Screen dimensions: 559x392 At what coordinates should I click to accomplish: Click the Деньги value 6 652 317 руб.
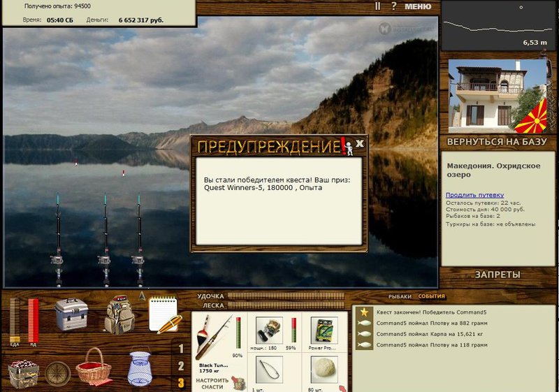[141, 20]
